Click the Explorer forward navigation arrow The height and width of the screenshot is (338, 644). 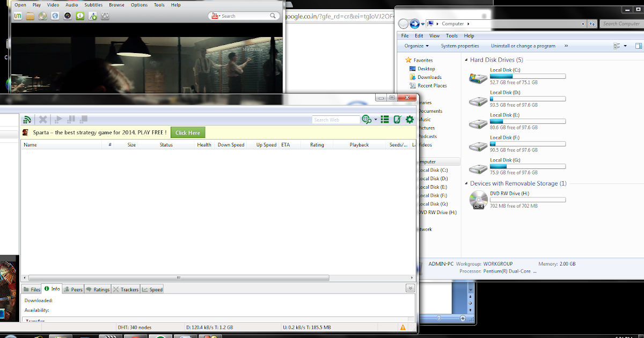coord(414,24)
